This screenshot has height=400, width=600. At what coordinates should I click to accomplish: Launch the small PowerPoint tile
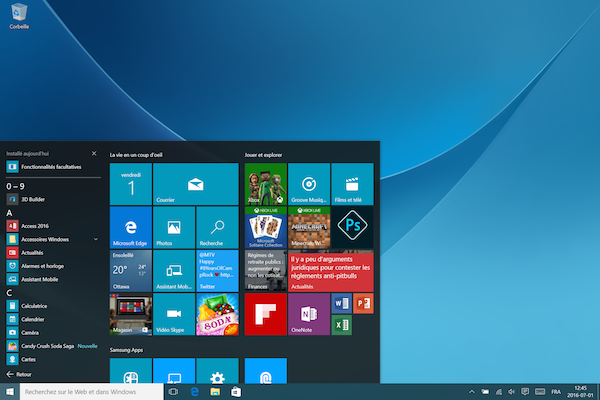(363, 304)
